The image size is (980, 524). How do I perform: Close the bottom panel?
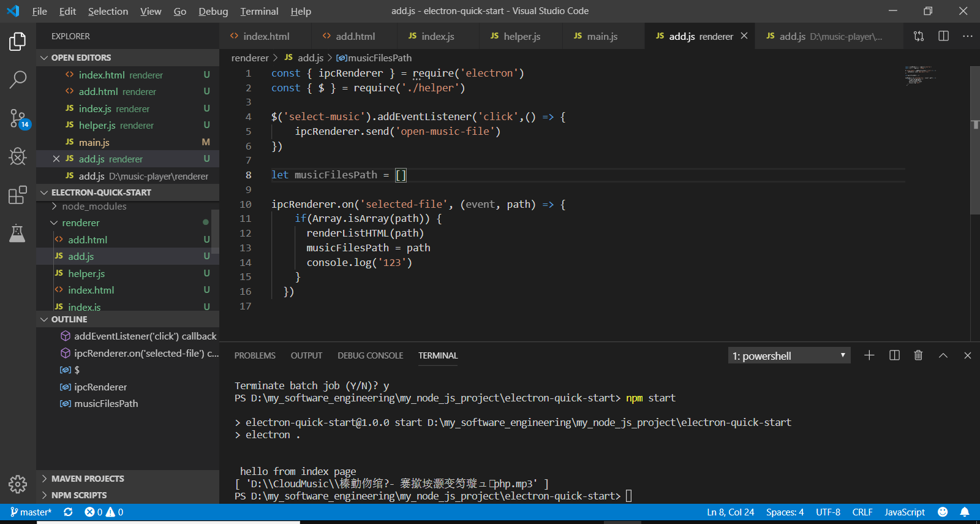pos(968,355)
